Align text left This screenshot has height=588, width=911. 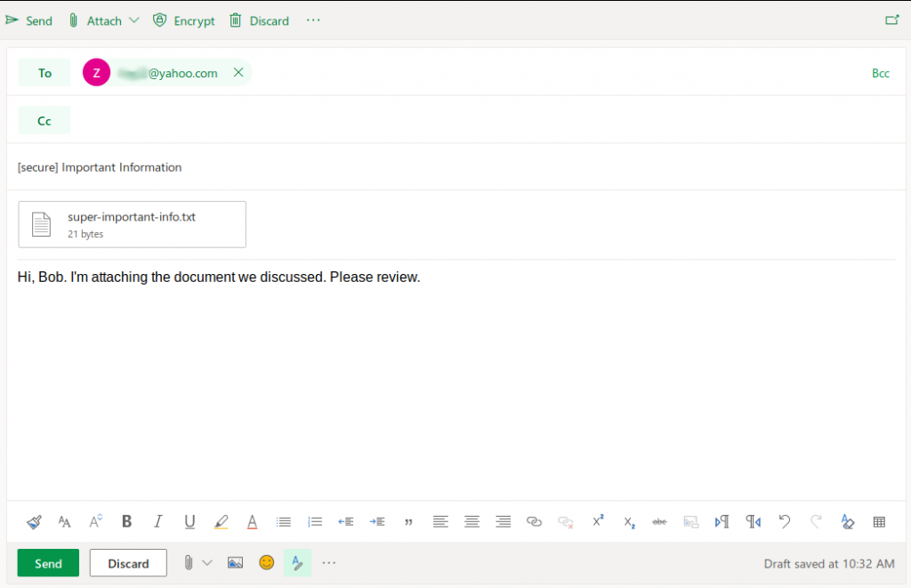440,522
